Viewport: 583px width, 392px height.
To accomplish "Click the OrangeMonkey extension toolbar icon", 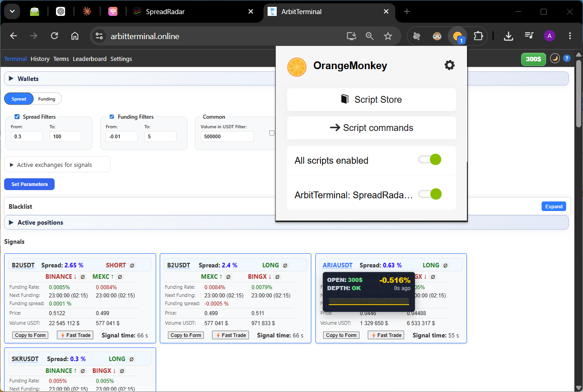I will (x=458, y=36).
